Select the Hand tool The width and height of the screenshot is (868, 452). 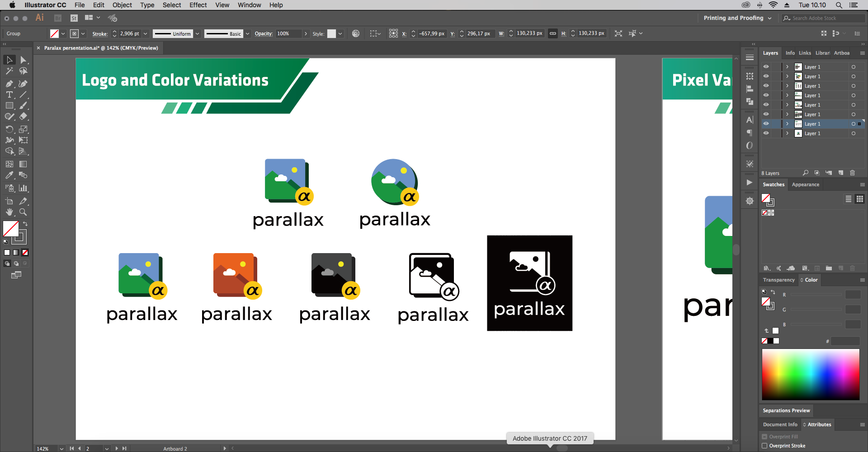tap(9, 212)
